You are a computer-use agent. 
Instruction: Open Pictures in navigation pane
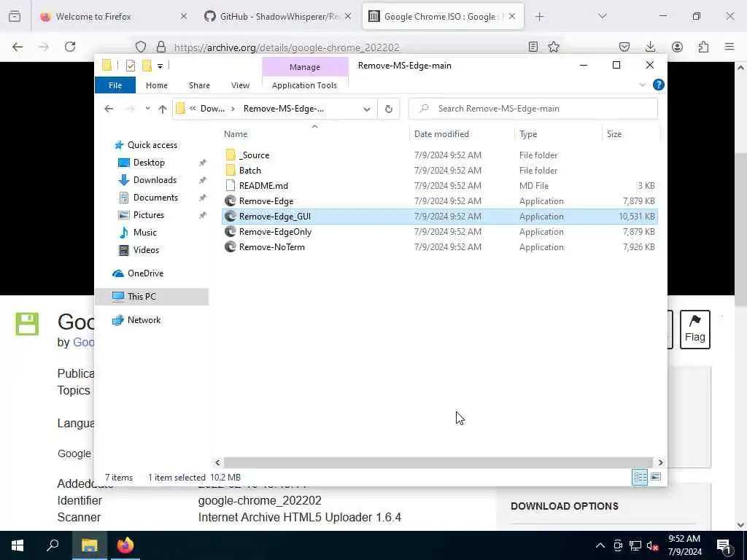point(148,215)
